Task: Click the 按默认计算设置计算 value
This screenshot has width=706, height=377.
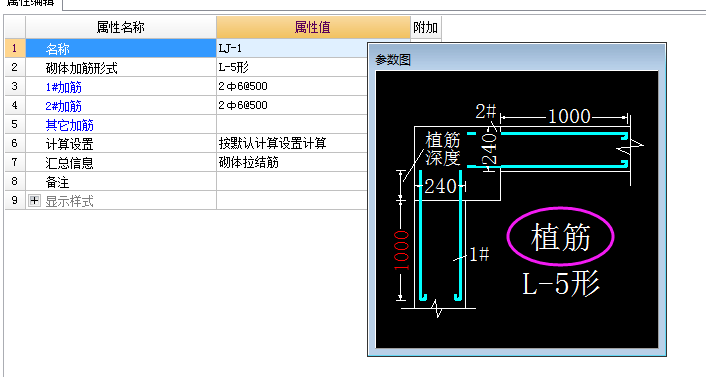Action: click(272, 143)
